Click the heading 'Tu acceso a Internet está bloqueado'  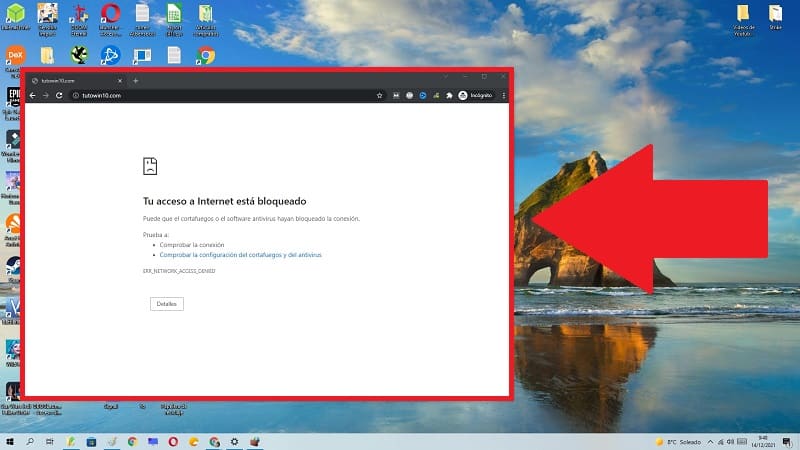pyautogui.click(x=224, y=201)
